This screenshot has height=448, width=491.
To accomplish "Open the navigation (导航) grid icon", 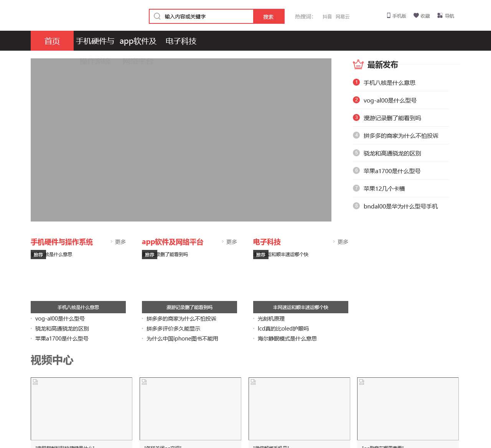I will pos(440,16).
